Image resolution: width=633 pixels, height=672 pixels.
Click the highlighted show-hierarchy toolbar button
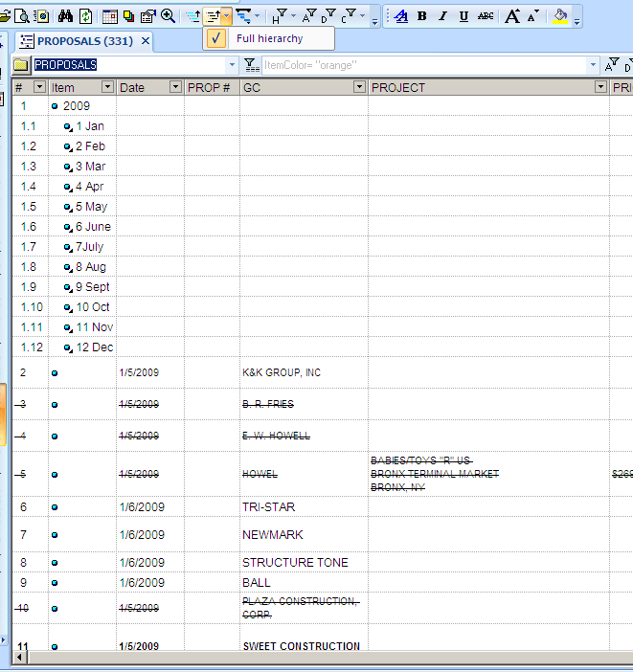[214, 16]
